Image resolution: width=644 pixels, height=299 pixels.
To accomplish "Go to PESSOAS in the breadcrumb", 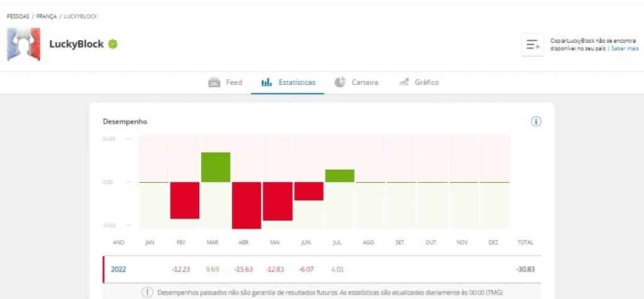I will [18, 16].
